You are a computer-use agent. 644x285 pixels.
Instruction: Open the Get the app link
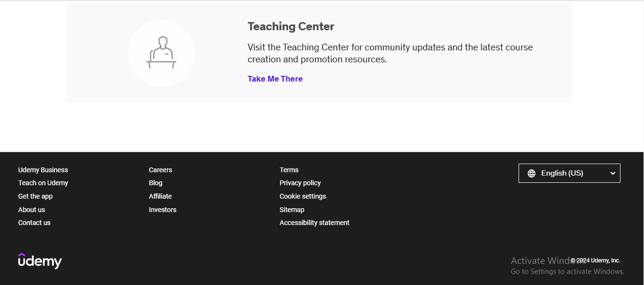point(35,196)
